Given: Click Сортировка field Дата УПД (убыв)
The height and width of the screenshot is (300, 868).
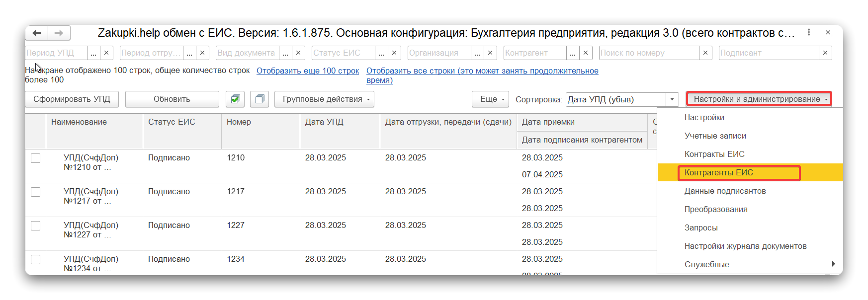Looking at the screenshot, I should 616,99.
